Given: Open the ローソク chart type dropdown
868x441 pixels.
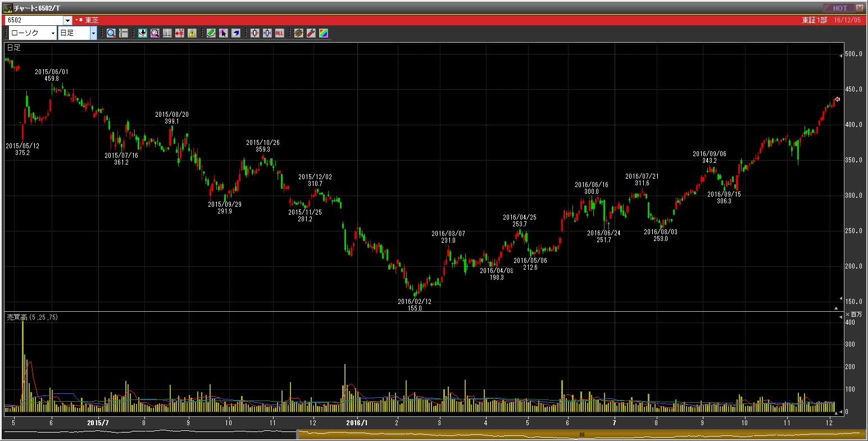Looking at the screenshot, I should click(33, 33).
